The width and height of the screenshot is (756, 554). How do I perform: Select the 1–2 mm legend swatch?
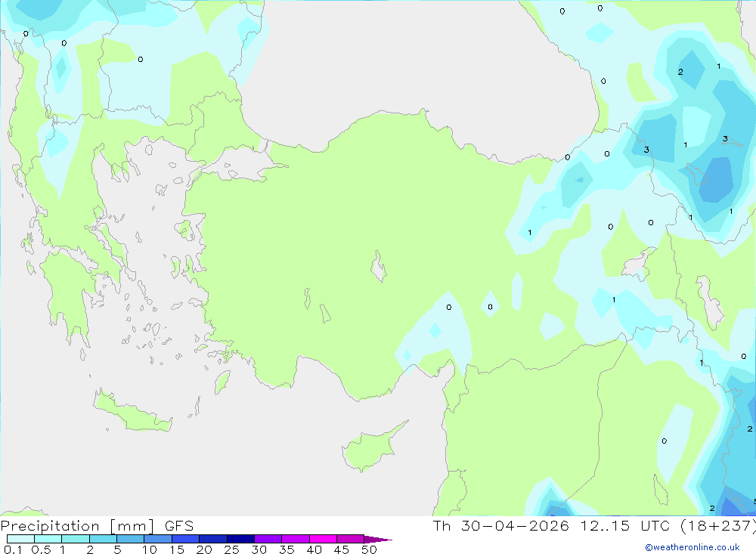76,539
